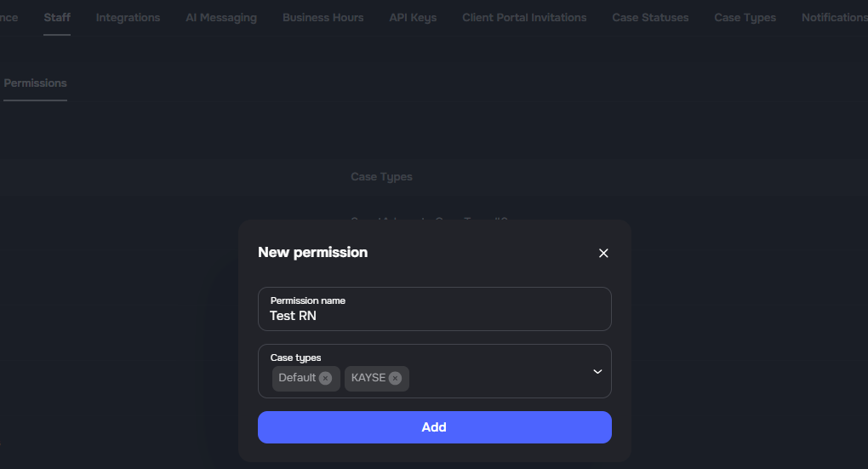The width and height of the screenshot is (868, 469).
Task: Expand the Case types dropdown arrow
Action: 597,371
